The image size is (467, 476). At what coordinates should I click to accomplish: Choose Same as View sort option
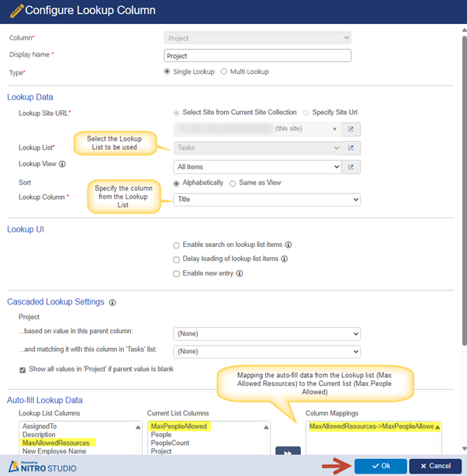233,183
